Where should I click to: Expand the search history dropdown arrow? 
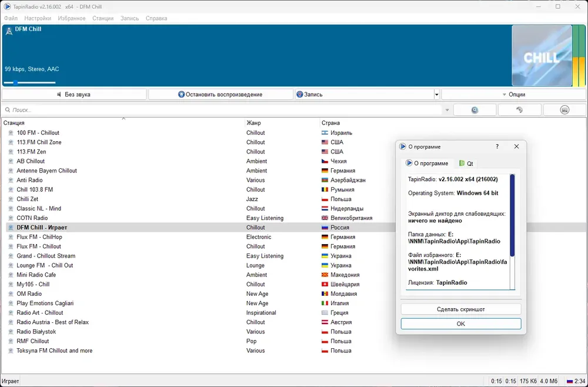tap(447, 110)
